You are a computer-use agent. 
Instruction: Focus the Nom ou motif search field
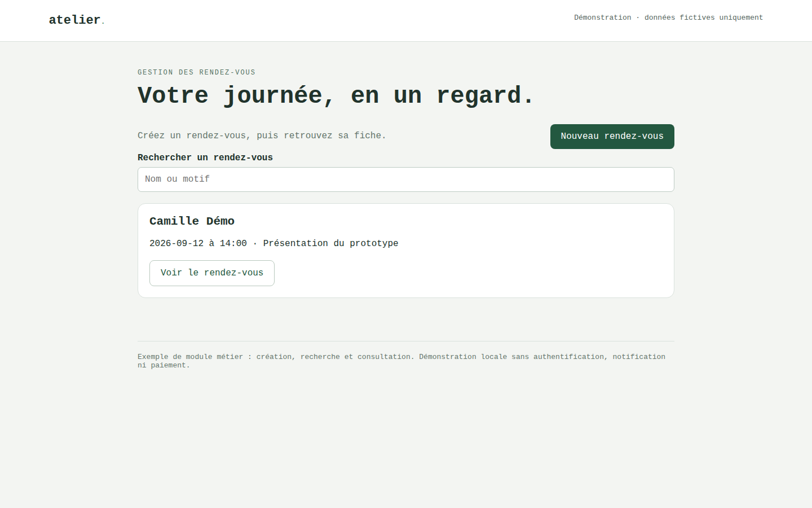point(406,179)
